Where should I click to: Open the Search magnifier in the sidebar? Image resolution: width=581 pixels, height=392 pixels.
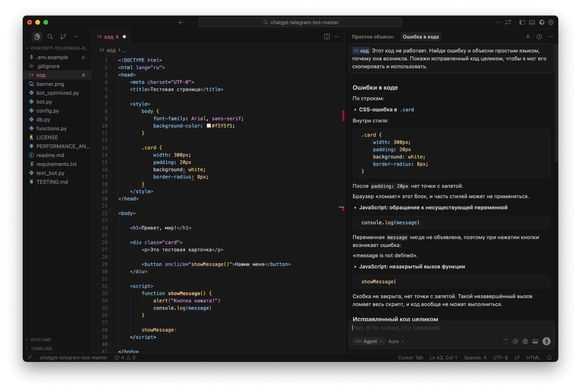coord(50,37)
